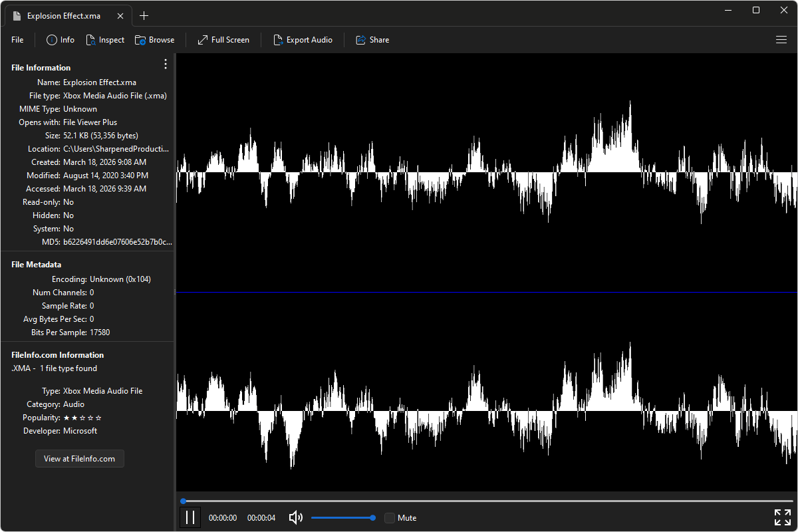Viewport: 798px width, 532px height.
Task: Pause audio playback
Action: (x=190, y=517)
